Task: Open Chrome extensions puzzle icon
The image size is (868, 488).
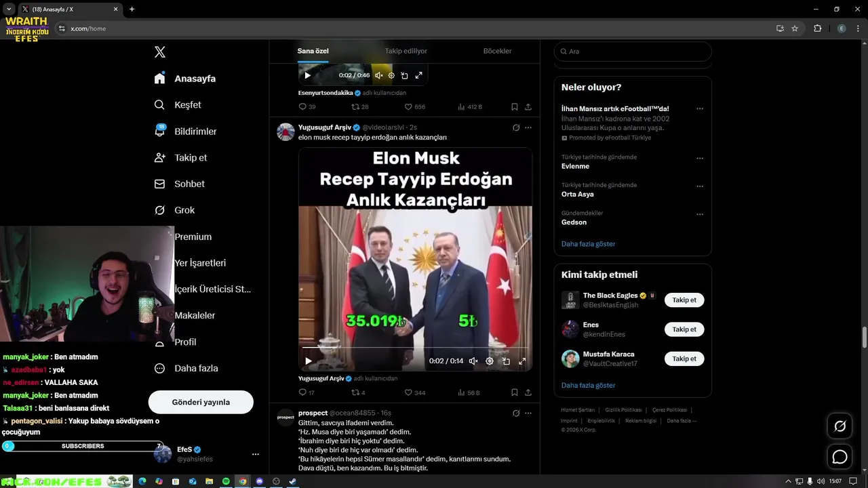Action: [817, 28]
